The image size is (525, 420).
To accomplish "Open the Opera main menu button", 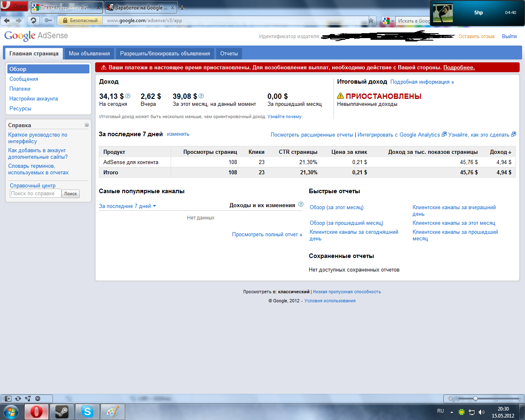I will pyautogui.click(x=14, y=6).
